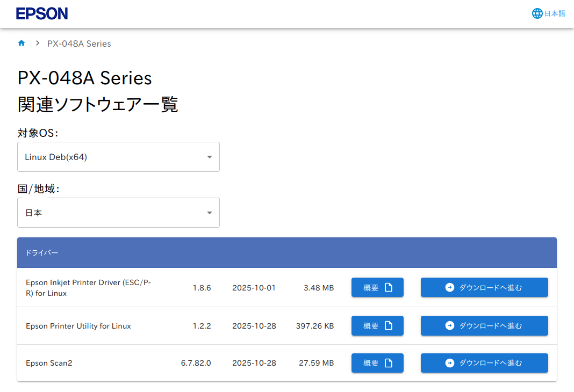Click document icon for Printer Utility overview
The width and height of the screenshot is (574, 392).
(389, 325)
